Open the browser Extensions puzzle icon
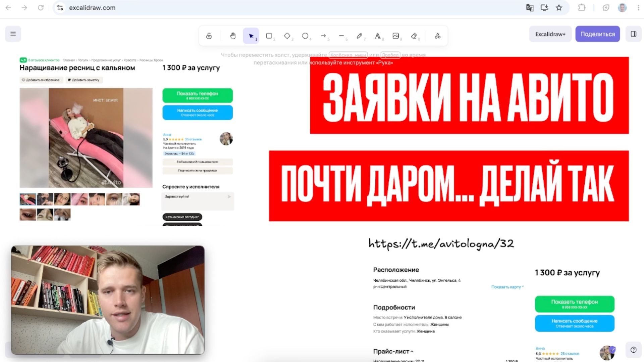This screenshot has width=644, height=362. (x=582, y=7)
